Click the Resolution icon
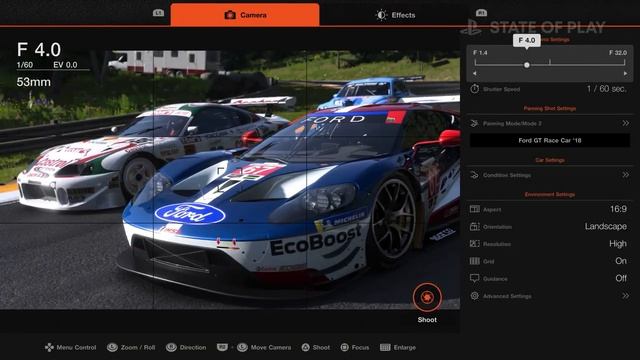Screen dimensions: 640x360 coord(475,244)
